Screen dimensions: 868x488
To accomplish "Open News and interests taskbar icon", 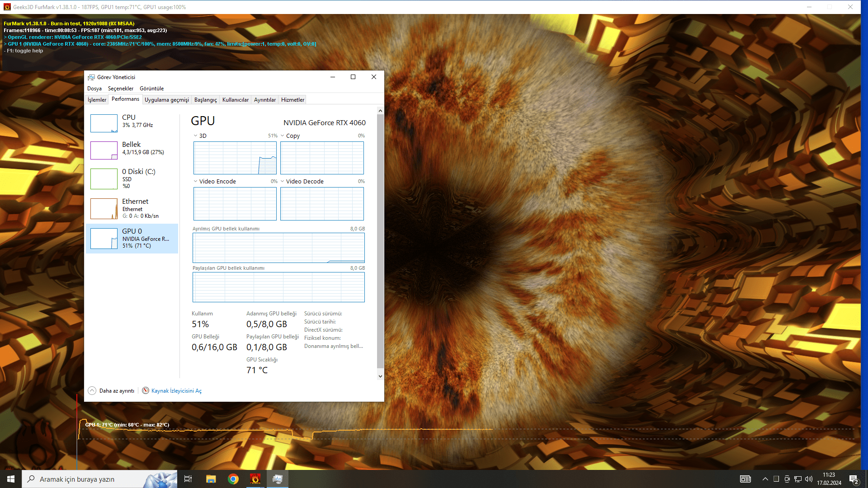I will (745, 479).
